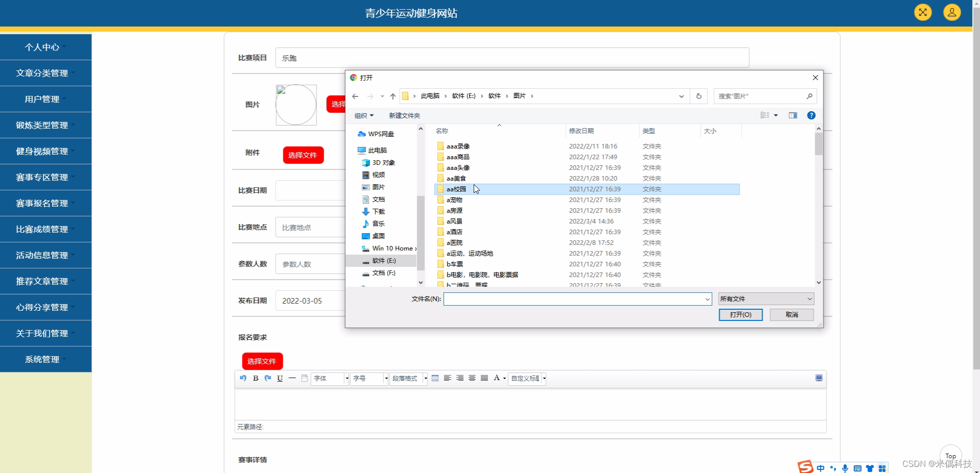Open the user profile icon in header
Viewport: 980px width, 473px height.
pos(952,12)
